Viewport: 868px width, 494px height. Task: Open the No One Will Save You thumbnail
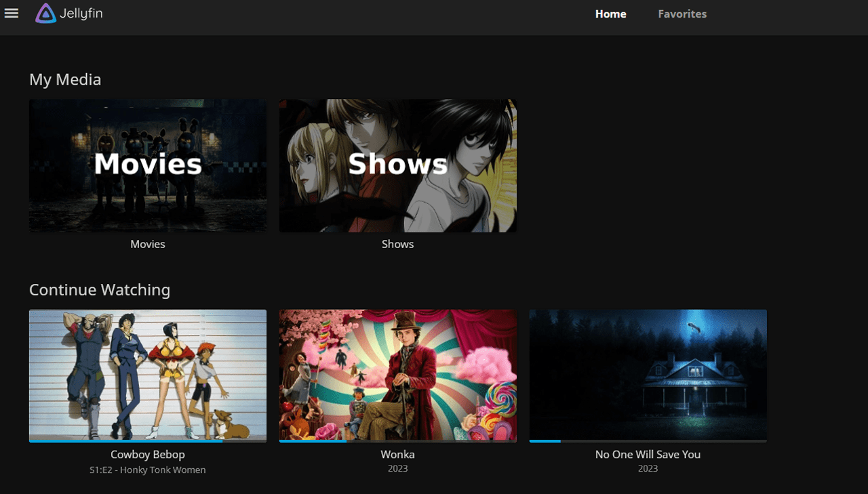pyautogui.click(x=648, y=373)
